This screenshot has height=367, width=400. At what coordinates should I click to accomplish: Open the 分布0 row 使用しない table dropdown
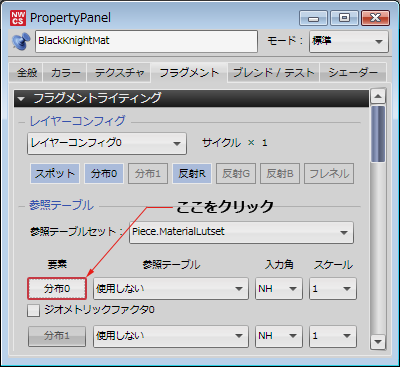[x=171, y=288]
